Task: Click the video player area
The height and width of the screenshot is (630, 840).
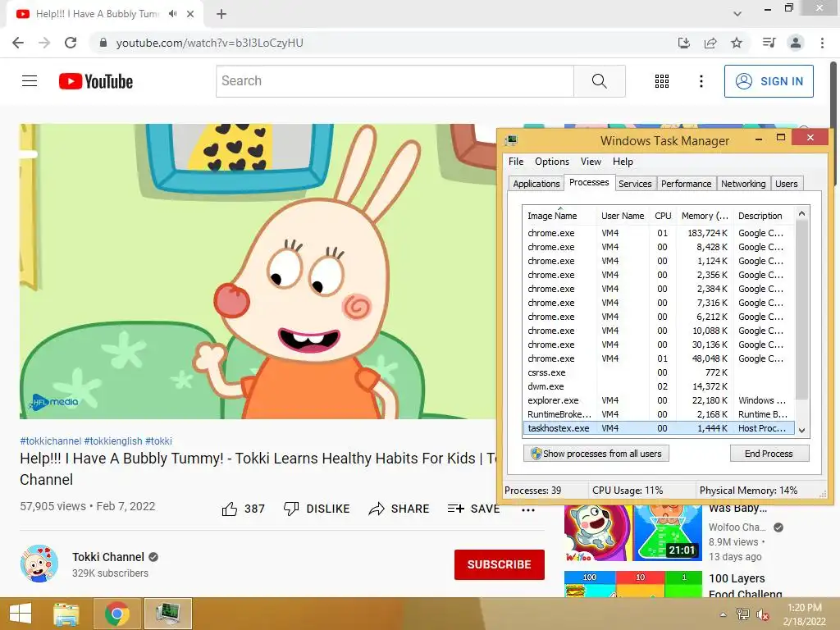Action: pyautogui.click(x=258, y=271)
